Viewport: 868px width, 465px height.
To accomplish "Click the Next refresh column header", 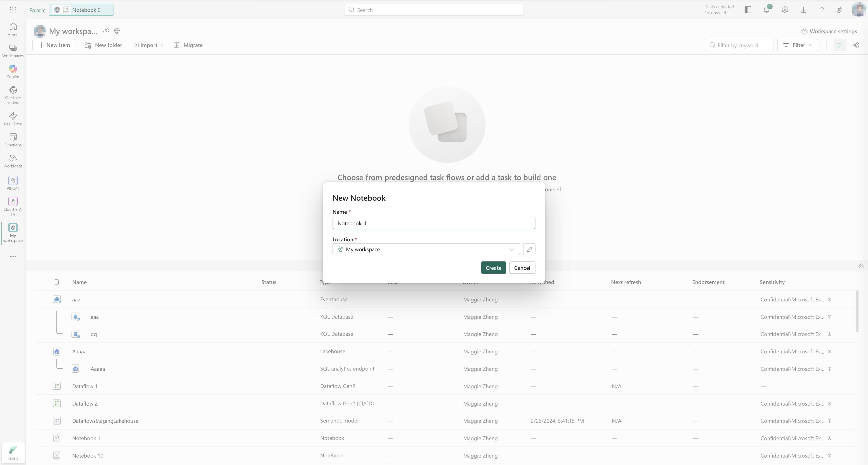I will click(626, 282).
